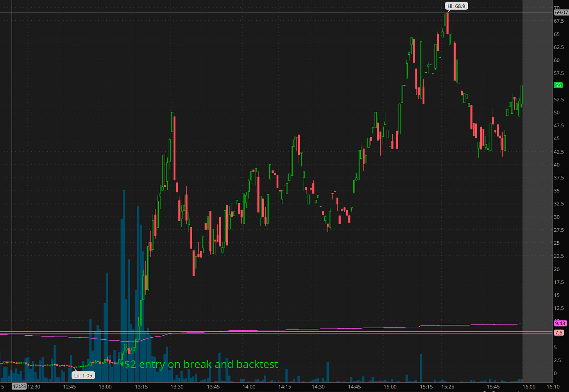The image size is (569, 392).
Task: Click the 37.5 price axis label
Action: [559, 178]
